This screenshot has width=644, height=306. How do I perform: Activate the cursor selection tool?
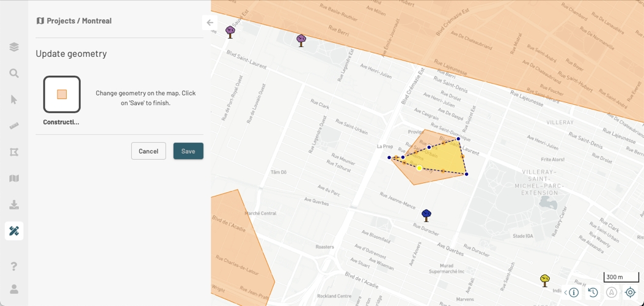click(14, 100)
